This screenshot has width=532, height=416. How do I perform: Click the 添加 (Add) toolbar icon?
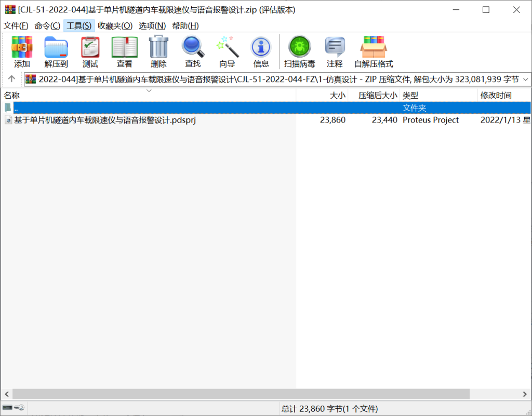point(22,47)
